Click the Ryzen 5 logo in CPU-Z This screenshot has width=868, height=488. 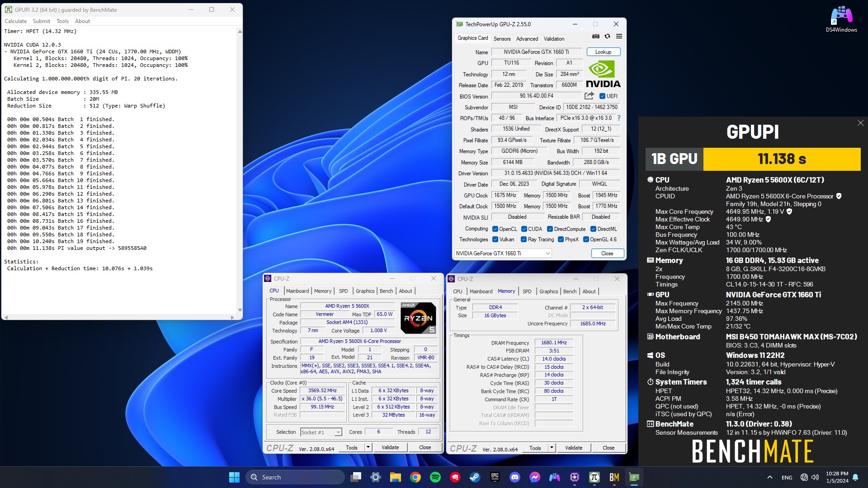tap(418, 318)
